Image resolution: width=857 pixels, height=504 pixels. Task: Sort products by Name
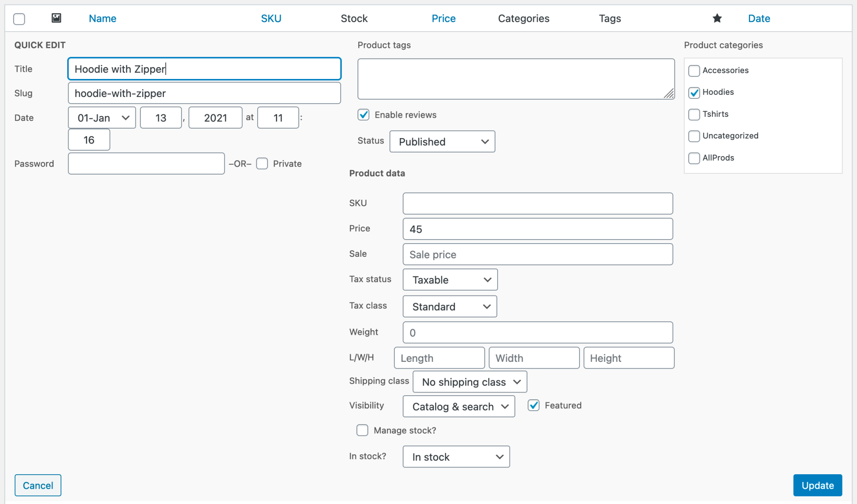click(102, 18)
